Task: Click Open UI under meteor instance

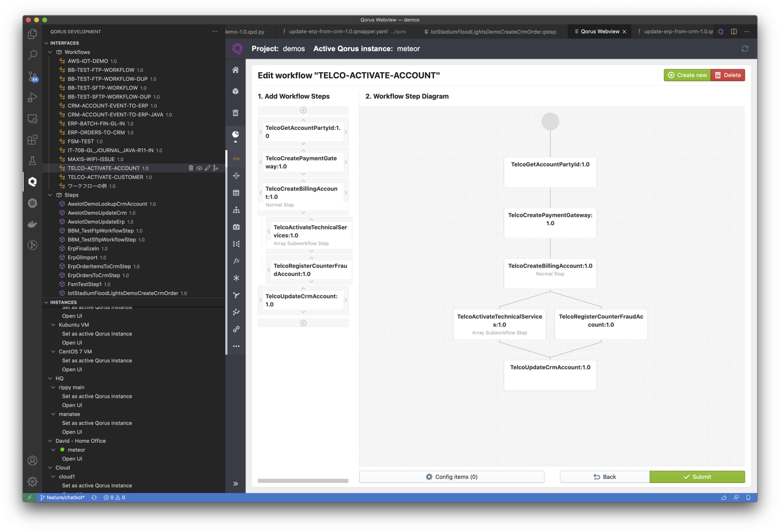Action: 72,459
